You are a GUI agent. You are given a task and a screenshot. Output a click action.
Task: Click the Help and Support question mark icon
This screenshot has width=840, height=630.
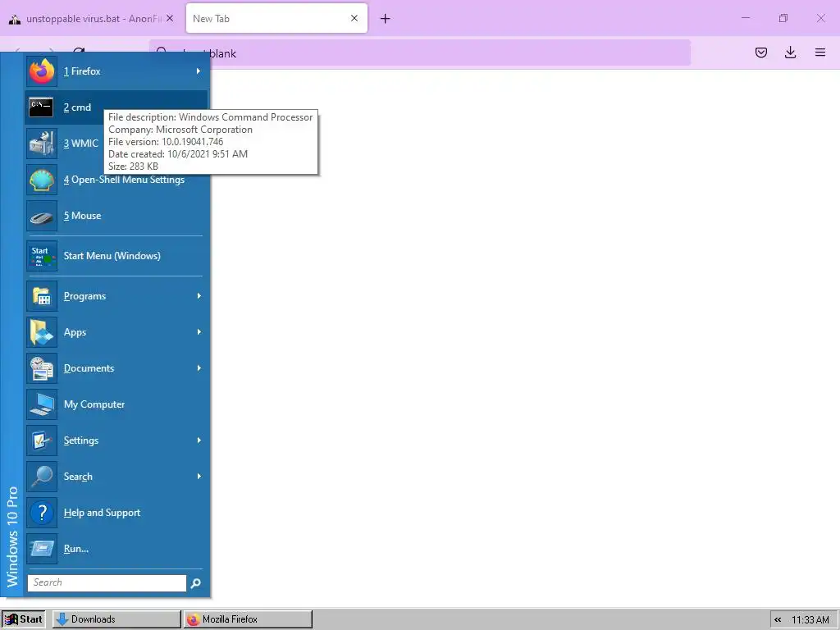(42, 513)
